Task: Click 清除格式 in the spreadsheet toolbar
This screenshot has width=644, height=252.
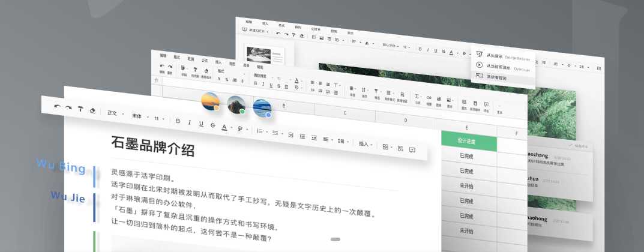Action: (206, 73)
